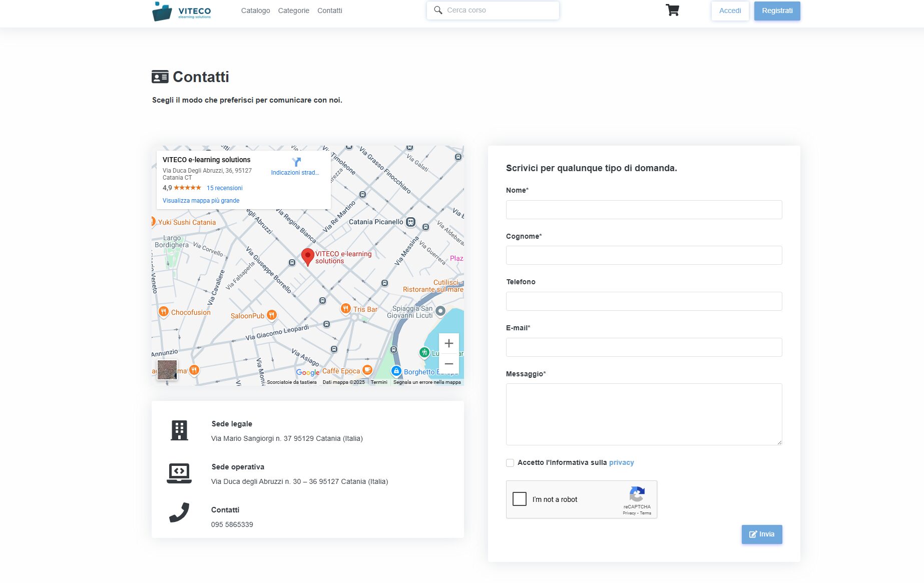Open Visualizza mappa più grande link
This screenshot has height=583, width=924.
point(201,201)
